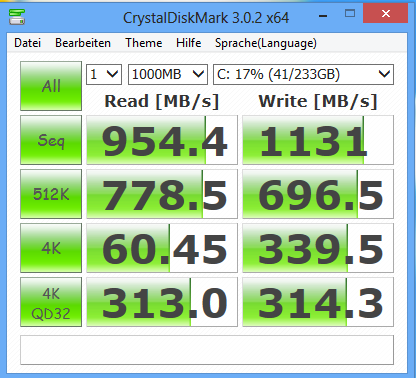Viewport: 416px width, 378px height.
Task: Click the 512K write result 696.5
Action: [318, 194]
